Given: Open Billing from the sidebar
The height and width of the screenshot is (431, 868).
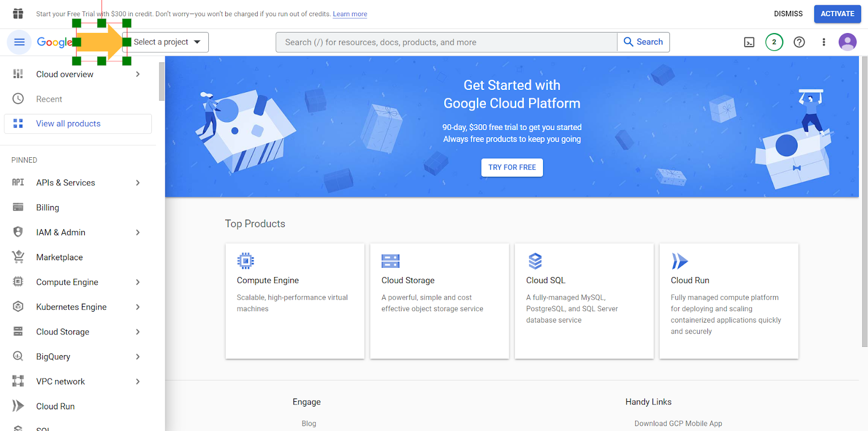Looking at the screenshot, I should point(48,208).
